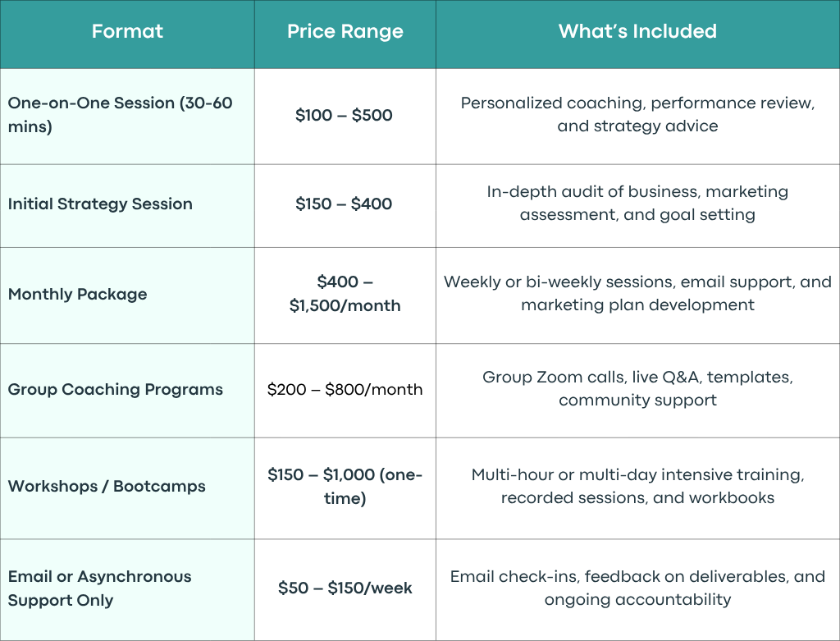Image resolution: width=840 pixels, height=641 pixels.
Task: Click the $400 – $1,500/month price cell
Action: (x=345, y=295)
